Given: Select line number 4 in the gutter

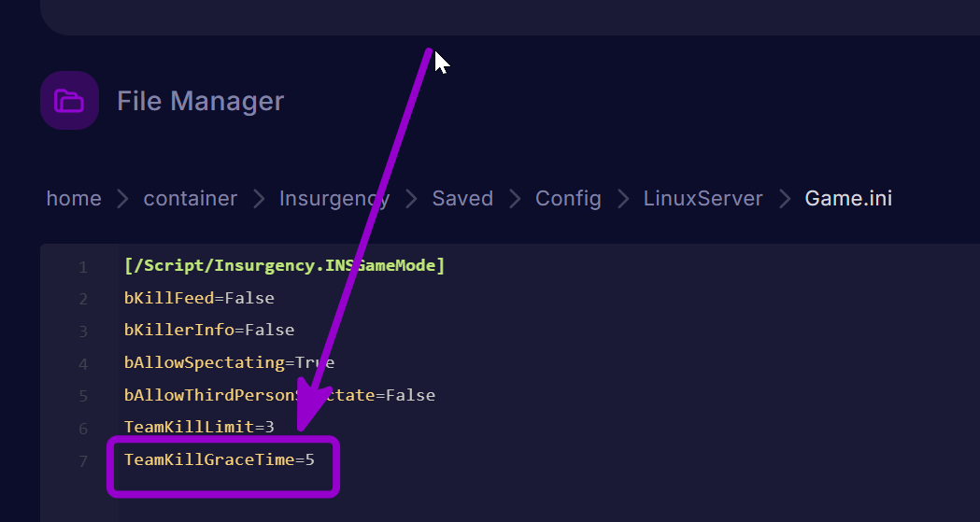Looking at the screenshot, I should (x=83, y=364).
